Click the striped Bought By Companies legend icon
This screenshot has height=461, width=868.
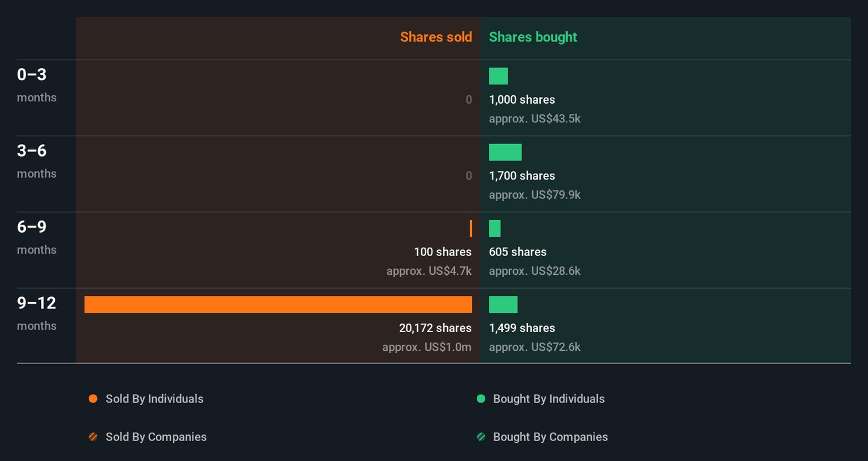pos(481,437)
